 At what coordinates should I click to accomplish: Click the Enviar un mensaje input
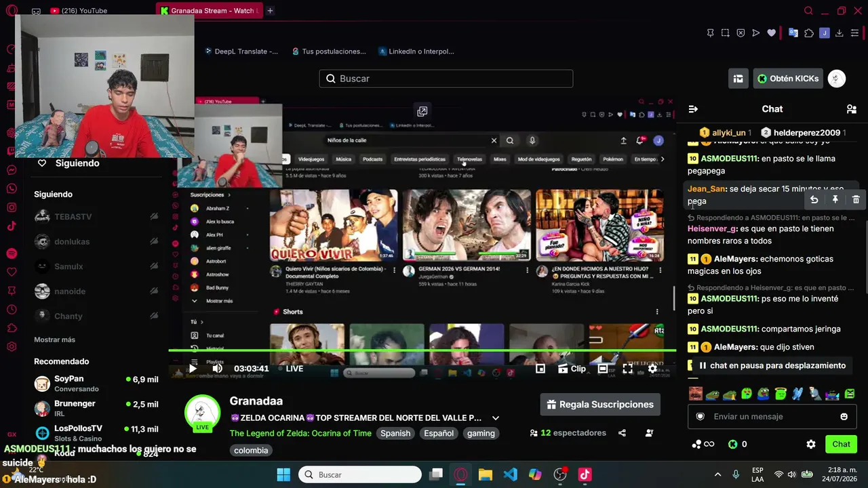click(772, 417)
